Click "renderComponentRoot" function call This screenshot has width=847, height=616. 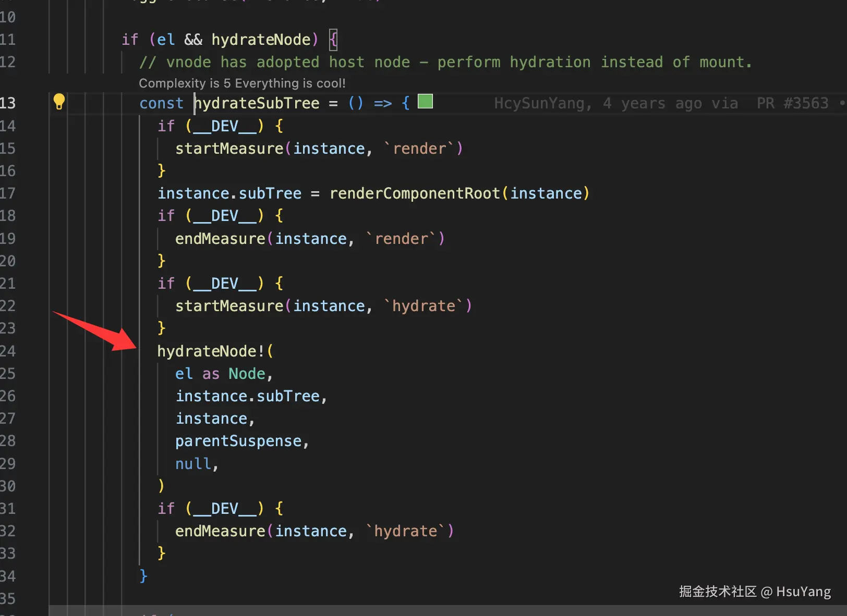pyautogui.click(x=415, y=193)
